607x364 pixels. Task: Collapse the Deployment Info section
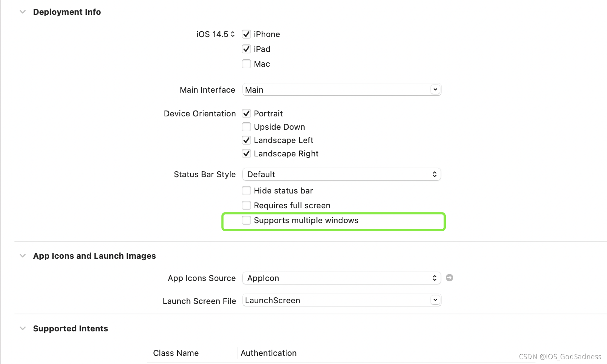[x=23, y=12]
